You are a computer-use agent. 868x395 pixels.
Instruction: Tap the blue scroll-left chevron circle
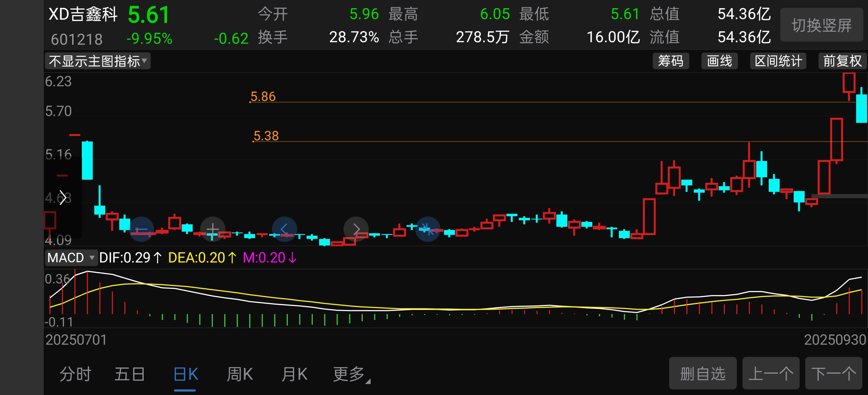[284, 229]
